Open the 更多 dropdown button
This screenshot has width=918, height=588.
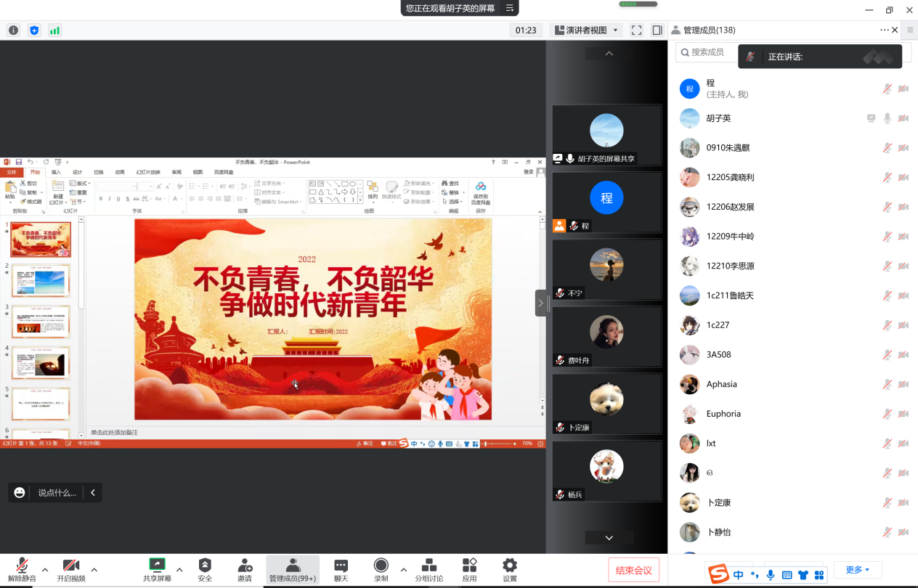[x=857, y=569]
